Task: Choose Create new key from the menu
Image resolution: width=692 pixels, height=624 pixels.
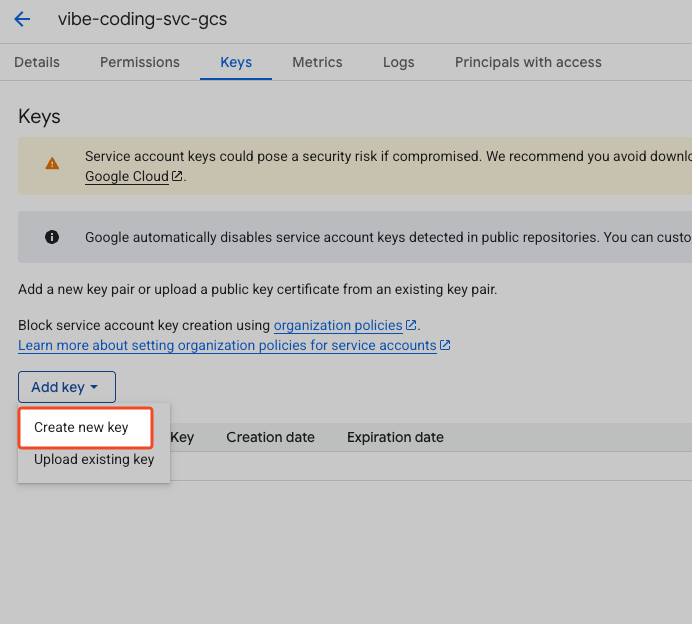Action: (x=82, y=427)
